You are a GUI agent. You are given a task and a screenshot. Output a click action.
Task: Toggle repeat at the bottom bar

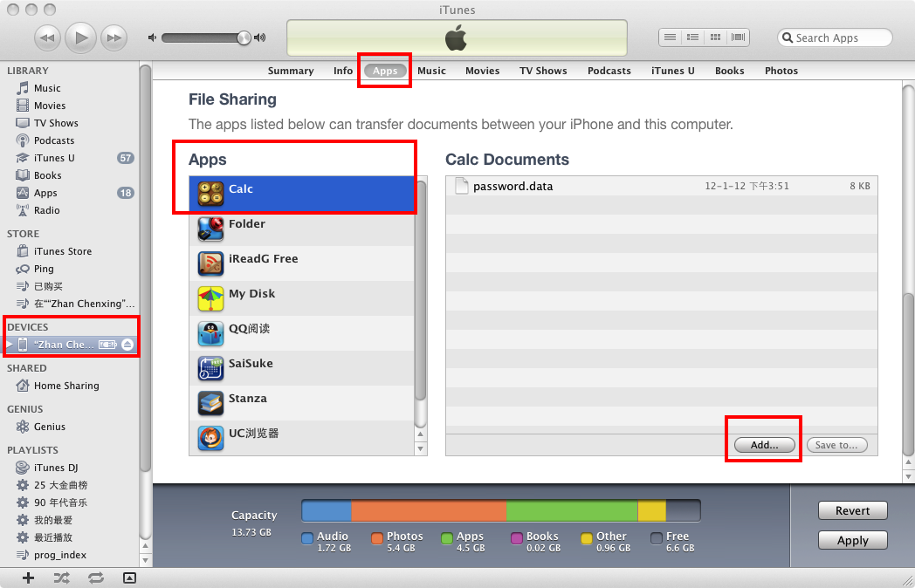96,578
